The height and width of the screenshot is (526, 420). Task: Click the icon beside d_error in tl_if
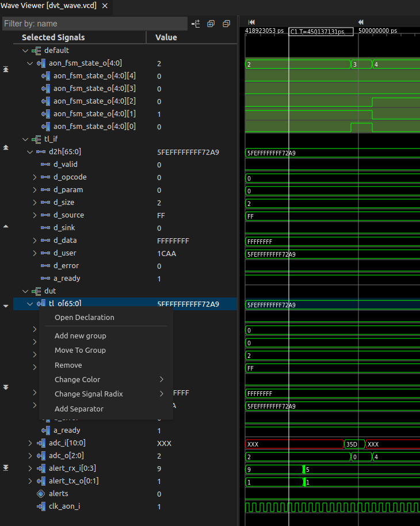(x=45, y=266)
